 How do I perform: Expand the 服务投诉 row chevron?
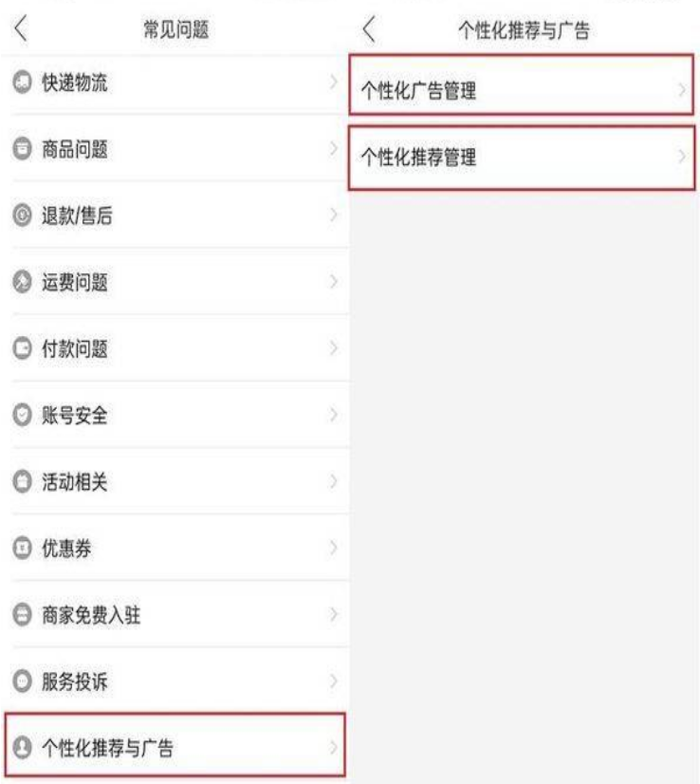(334, 681)
